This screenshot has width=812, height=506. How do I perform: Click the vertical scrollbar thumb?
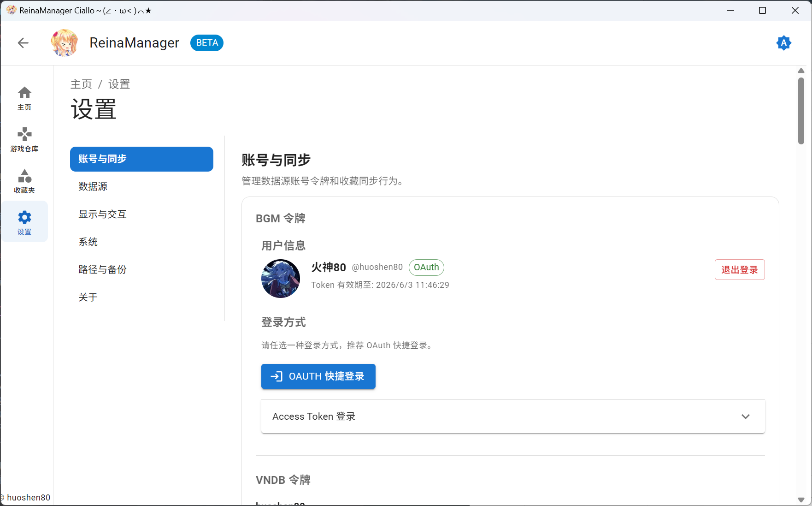coord(801,111)
